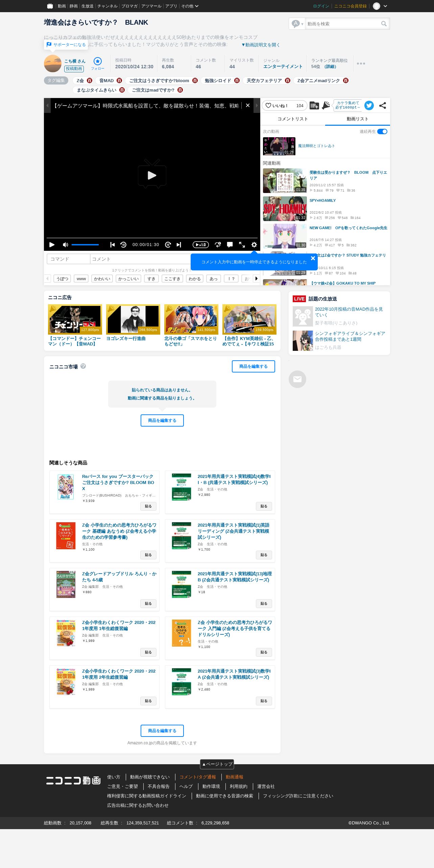Open the player settings gear
Viewport: 434px width, 868px height.
point(254,245)
